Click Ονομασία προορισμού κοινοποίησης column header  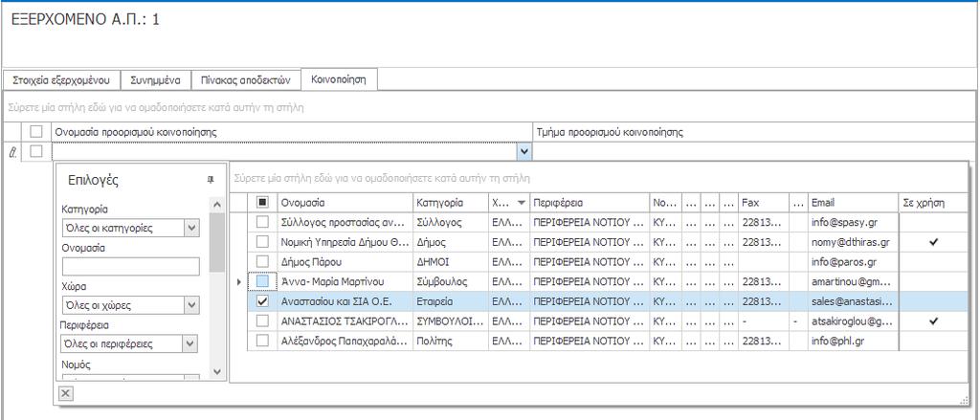pyautogui.click(x=292, y=132)
